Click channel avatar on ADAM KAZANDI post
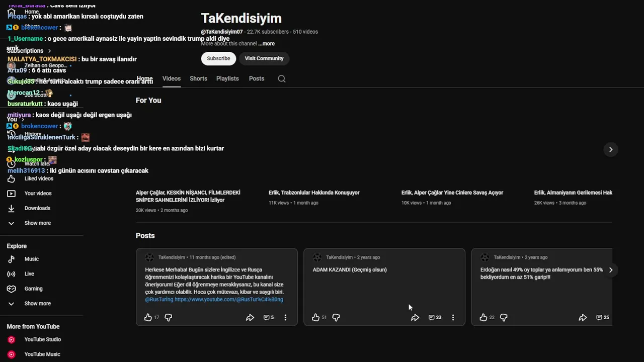 tap(317, 257)
